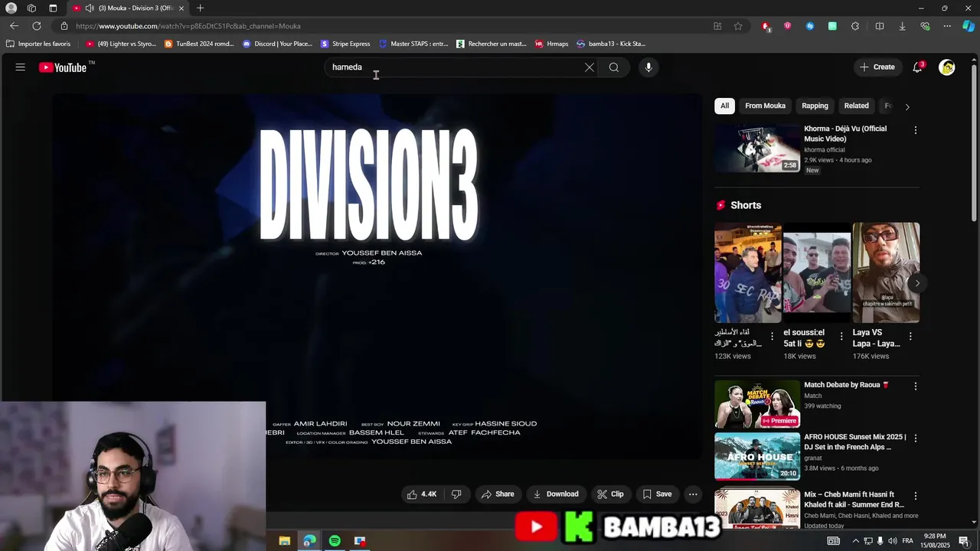Open the pink shield extension

pyautogui.click(x=788, y=26)
